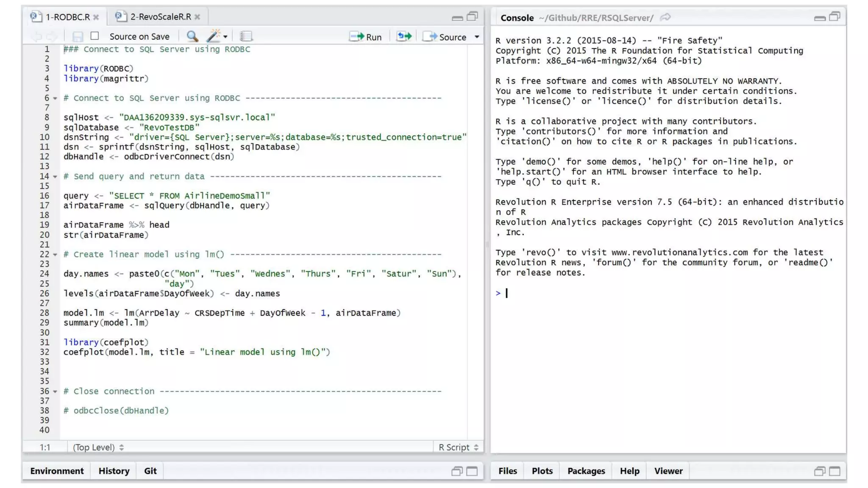Screen dimensions: 868x488
Task: Toggle the Source on Save checkbox
Action: pyautogui.click(x=95, y=36)
